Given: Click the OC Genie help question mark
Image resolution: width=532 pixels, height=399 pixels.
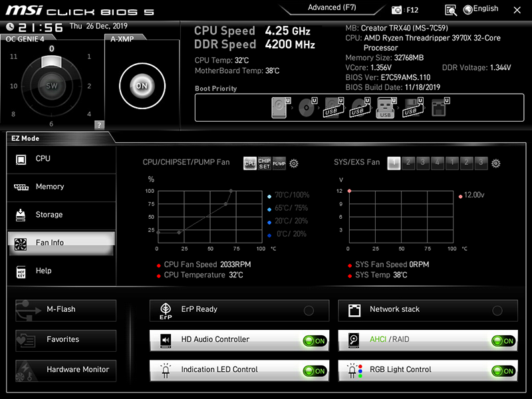Looking at the screenshot, I should (99, 124).
